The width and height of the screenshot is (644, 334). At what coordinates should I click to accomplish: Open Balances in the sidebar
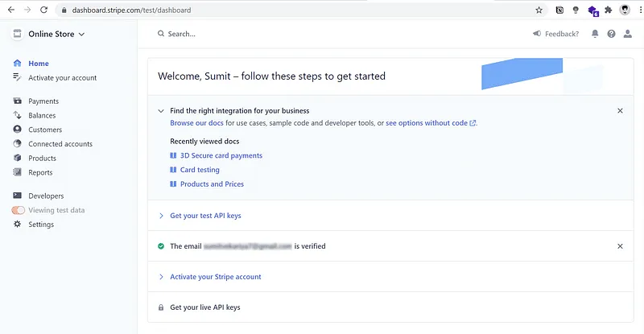coord(42,115)
